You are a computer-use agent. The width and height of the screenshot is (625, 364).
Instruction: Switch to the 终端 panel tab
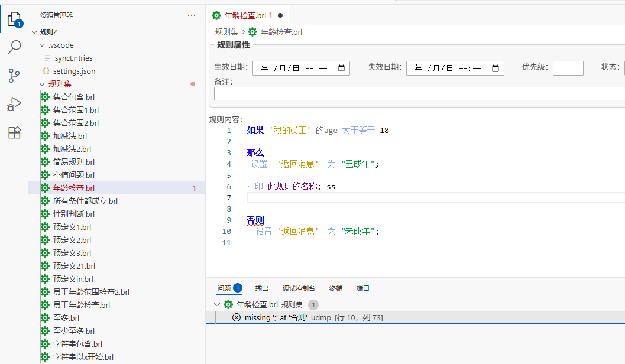pyautogui.click(x=336, y=288)
